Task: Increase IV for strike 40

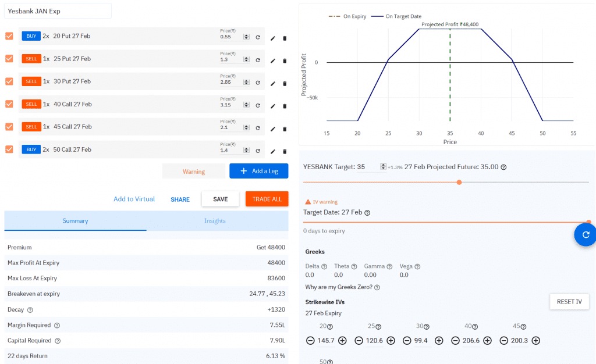Action: tap(487, 341)
